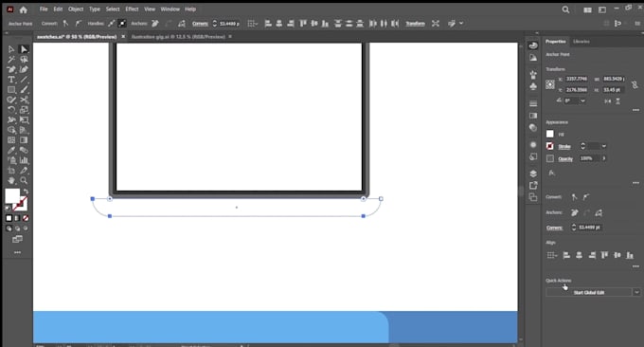Screen dimensions: 644x347
Task: Select the Paintbrush tool
Action: pos(24,90)
